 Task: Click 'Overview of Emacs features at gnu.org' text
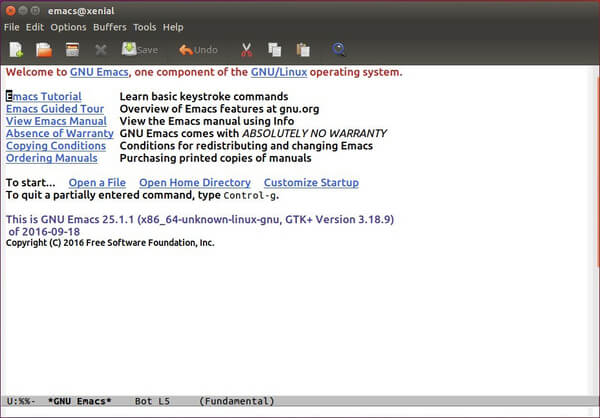point(219,109)
